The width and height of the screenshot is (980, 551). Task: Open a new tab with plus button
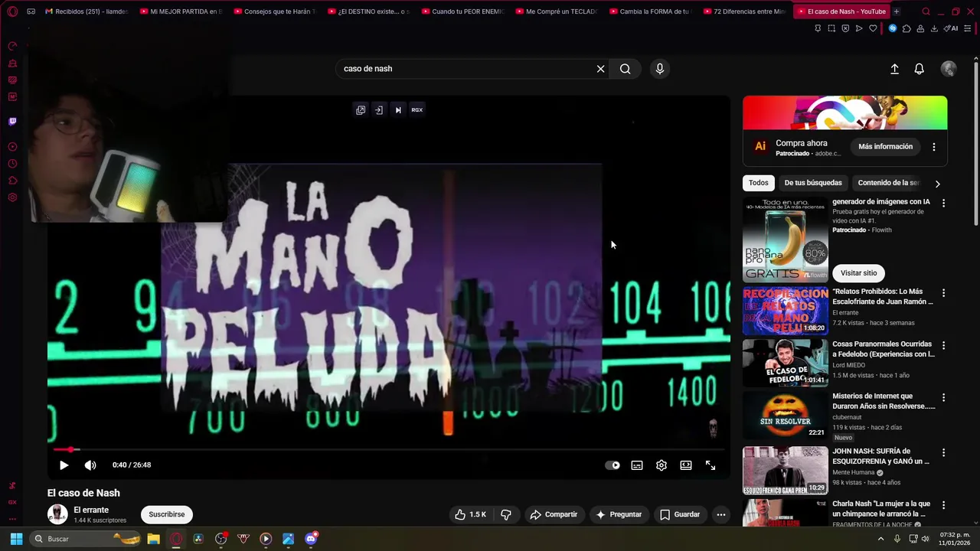(x=897, y=11)
